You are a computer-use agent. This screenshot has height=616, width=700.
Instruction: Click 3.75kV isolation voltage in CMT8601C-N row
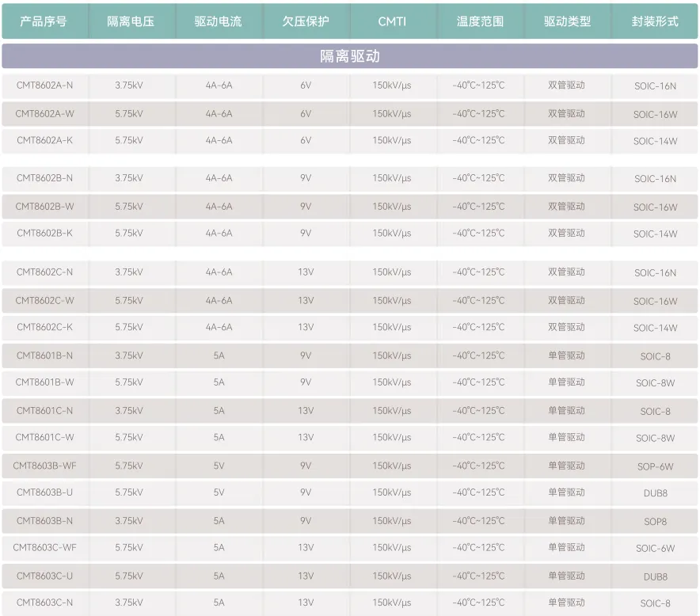129,411
